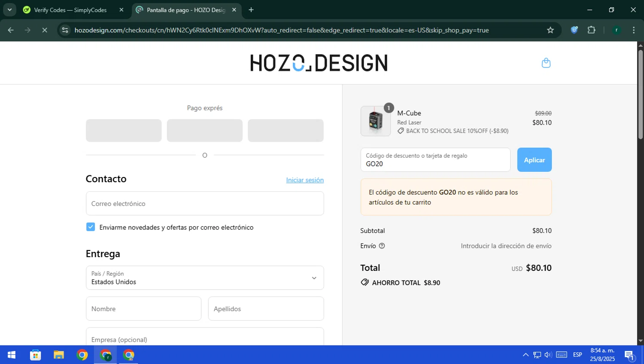Screen dimensions: 644x364
Task: Open the Bitwarden shield extension icon
Action: coord(574,30)
